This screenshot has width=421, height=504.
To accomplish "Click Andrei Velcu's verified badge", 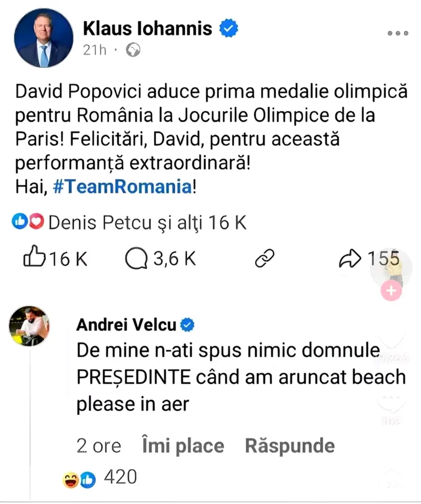I will tap(188, 325).
